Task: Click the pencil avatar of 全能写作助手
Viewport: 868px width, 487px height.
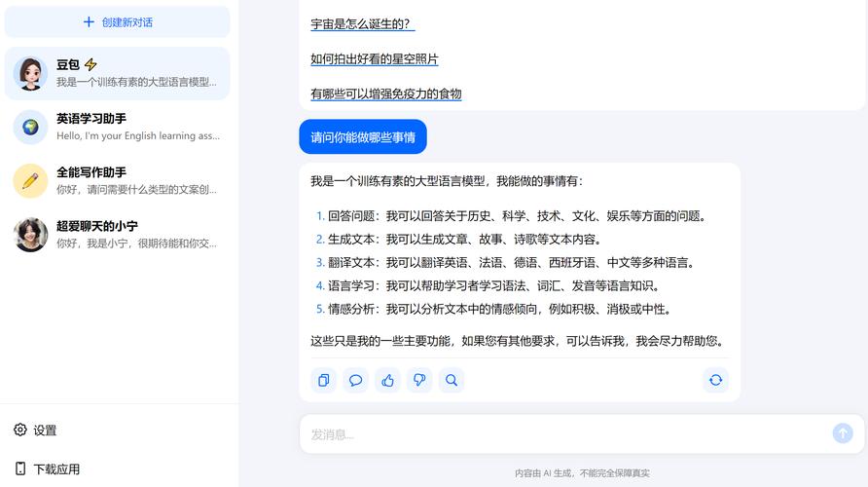Action: 30,180
